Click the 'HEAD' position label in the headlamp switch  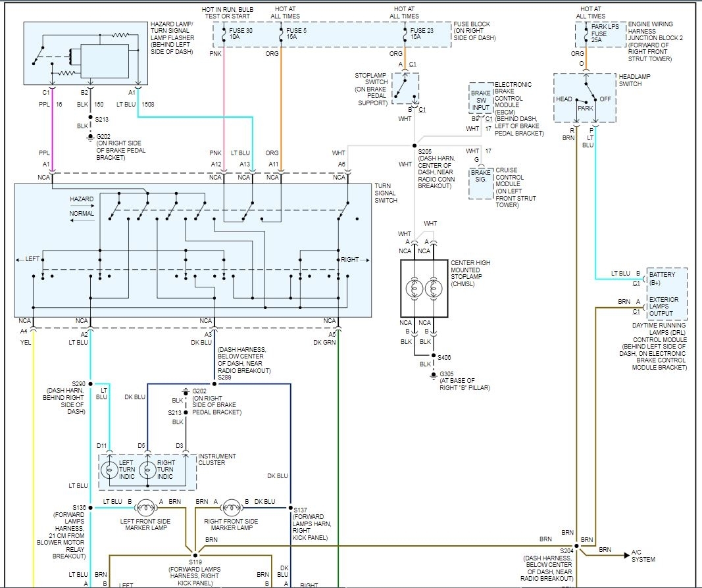pos(564,99)
